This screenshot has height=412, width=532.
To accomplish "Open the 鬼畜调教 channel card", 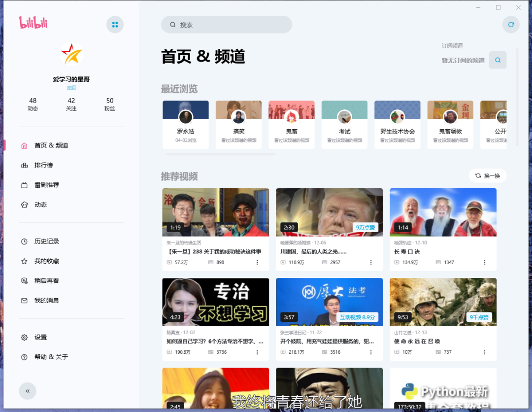I will [x=450, y=125].
